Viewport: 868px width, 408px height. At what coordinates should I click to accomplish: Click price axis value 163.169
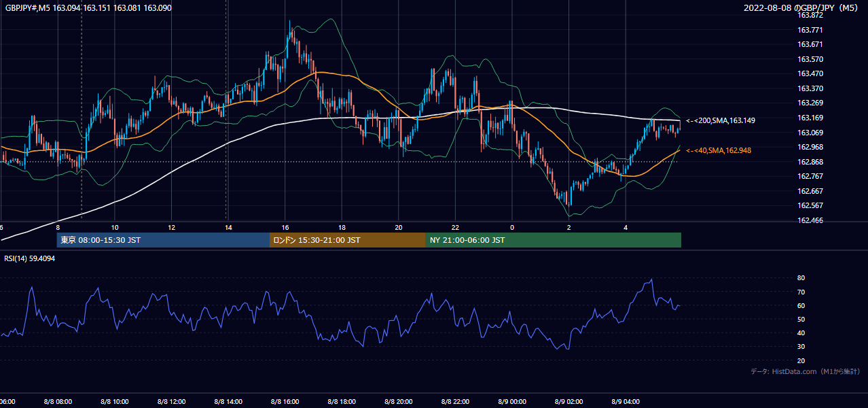810,118
